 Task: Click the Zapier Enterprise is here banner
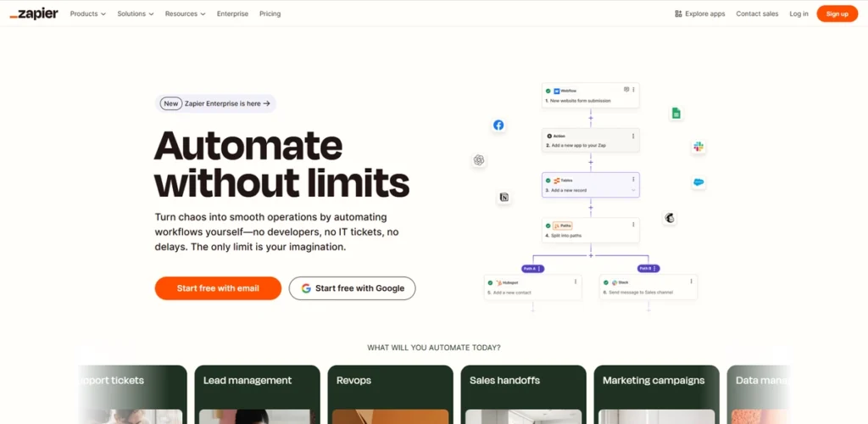pyautogui.click(x=216, y=103)
